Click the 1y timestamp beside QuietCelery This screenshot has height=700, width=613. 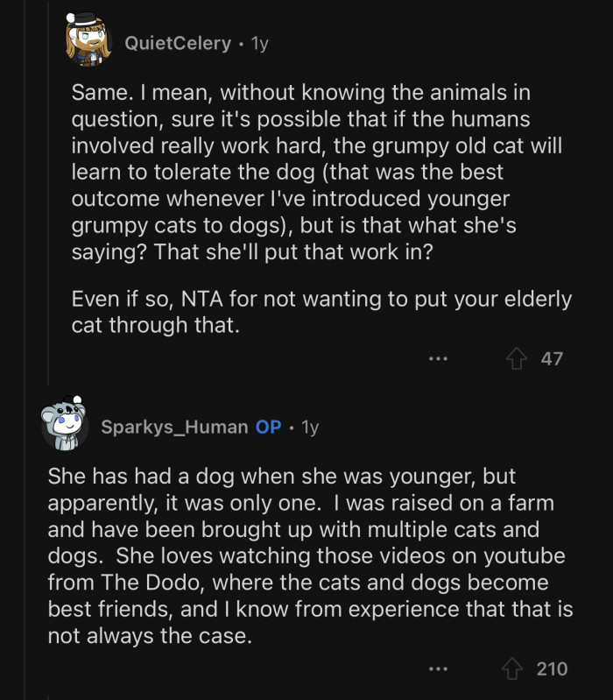pyautogui.click(x=260, y=43)
